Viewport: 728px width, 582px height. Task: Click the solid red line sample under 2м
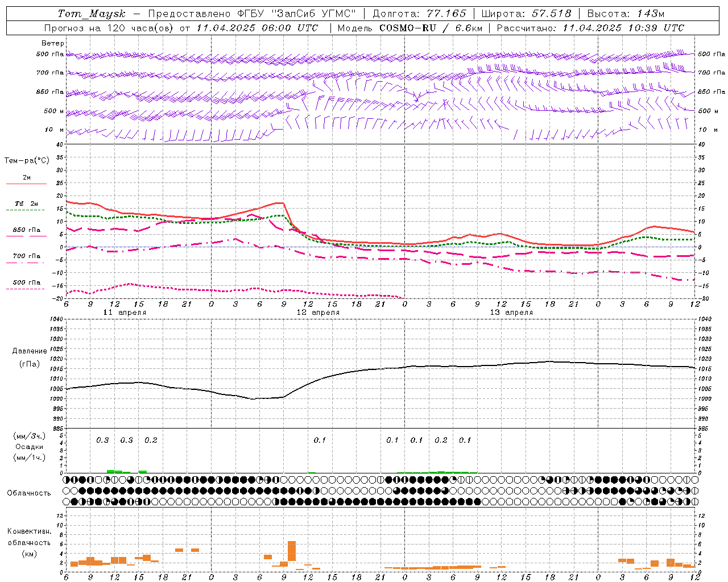26,184
